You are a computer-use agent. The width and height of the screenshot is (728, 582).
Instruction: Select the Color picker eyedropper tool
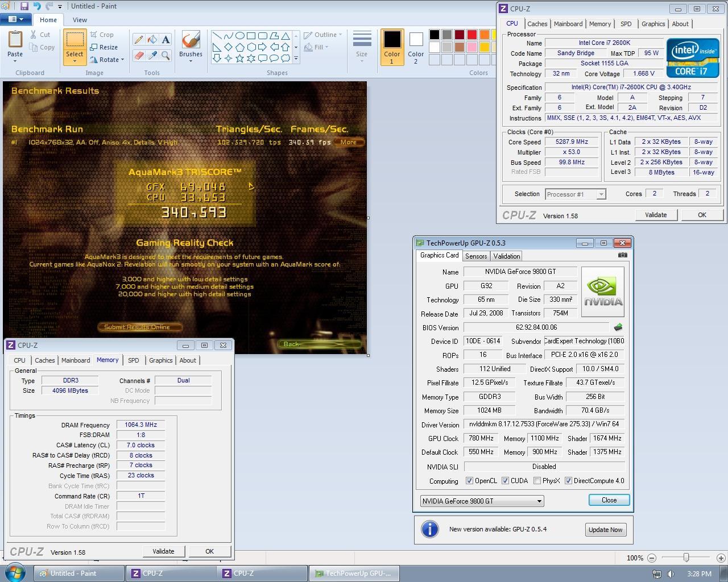152,55
